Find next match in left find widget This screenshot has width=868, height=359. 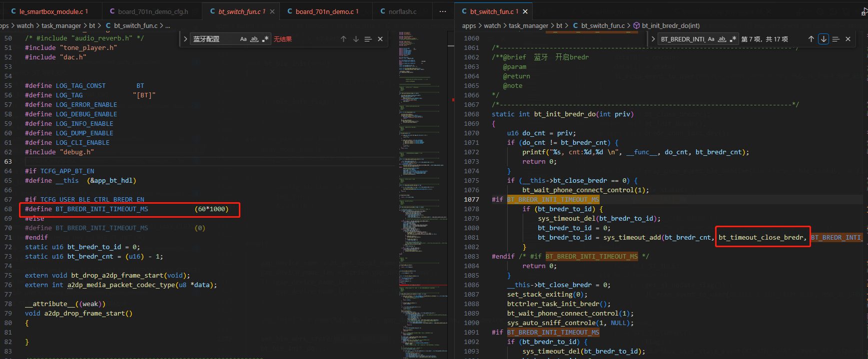[x=356, y=39]
